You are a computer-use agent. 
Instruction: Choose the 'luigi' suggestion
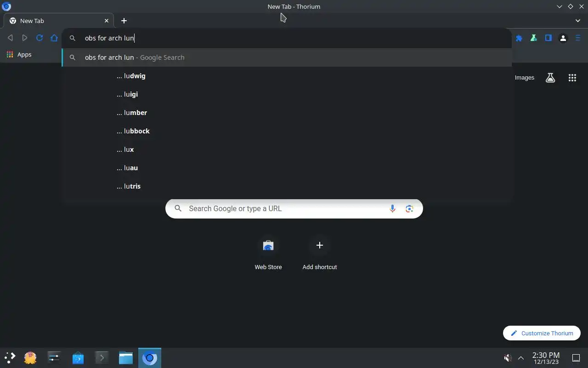tap(287, 94)
